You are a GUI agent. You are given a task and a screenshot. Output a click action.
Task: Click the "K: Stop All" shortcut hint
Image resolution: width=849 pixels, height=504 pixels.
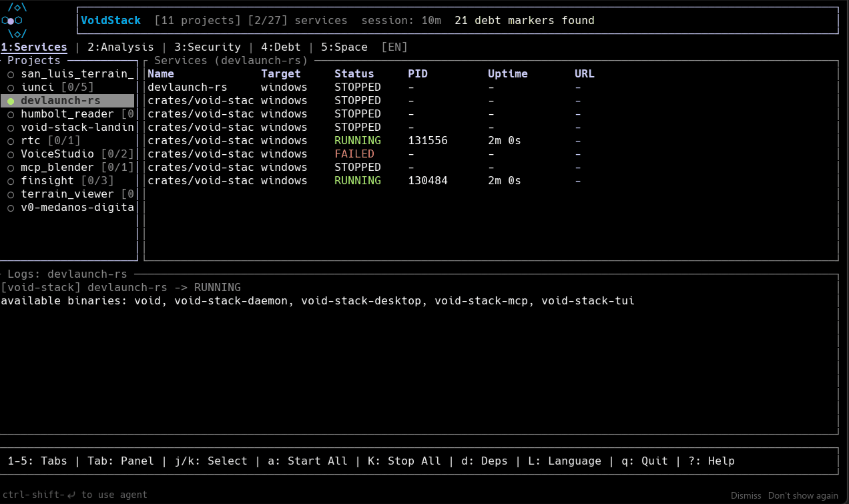[x=404, y=461]
